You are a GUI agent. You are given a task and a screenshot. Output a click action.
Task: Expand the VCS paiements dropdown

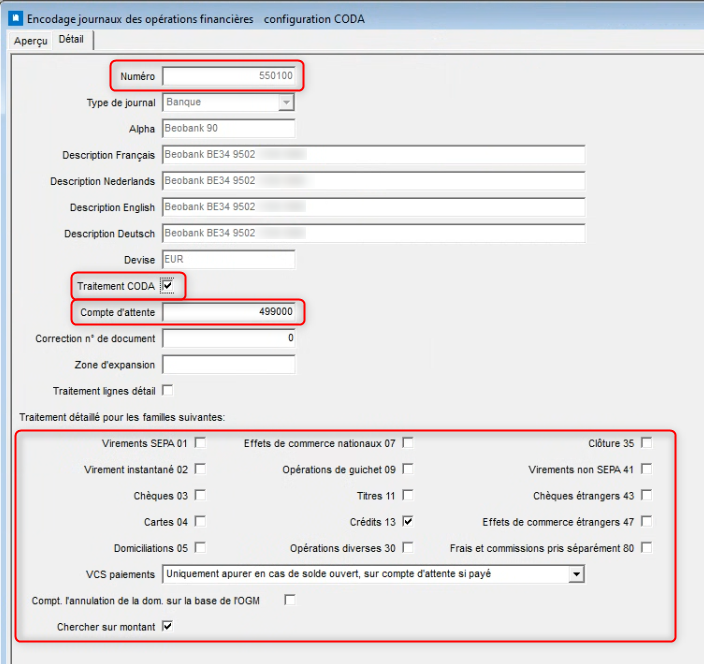tap(575, 574)
